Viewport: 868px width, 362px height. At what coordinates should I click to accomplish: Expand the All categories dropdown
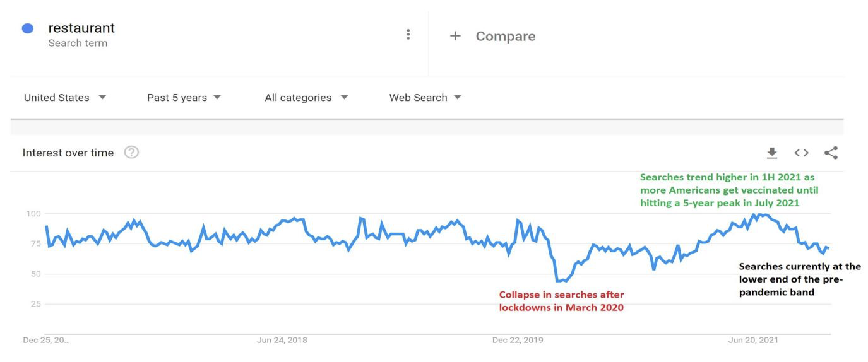point(306,98)
